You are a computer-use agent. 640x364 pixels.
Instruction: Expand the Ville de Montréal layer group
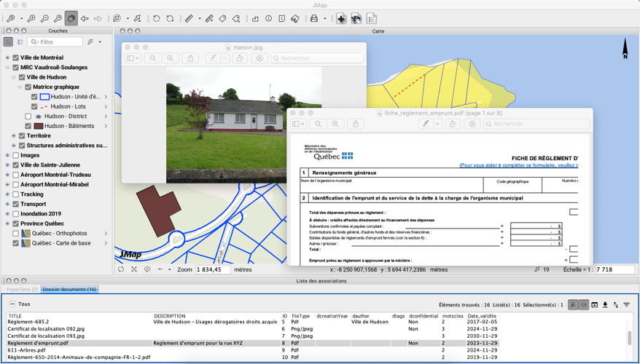point(7,58)
